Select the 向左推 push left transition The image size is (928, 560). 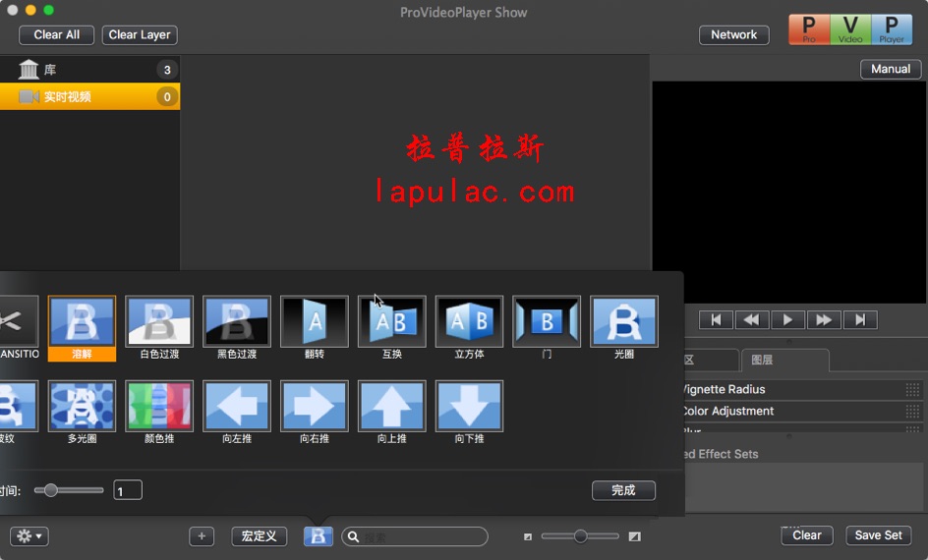click(237, 407)
